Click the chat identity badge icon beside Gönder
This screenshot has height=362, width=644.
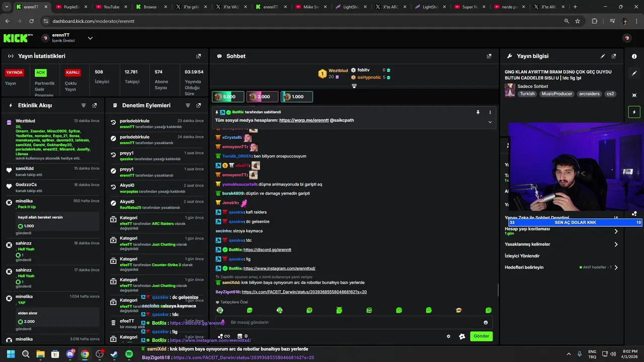462,336
